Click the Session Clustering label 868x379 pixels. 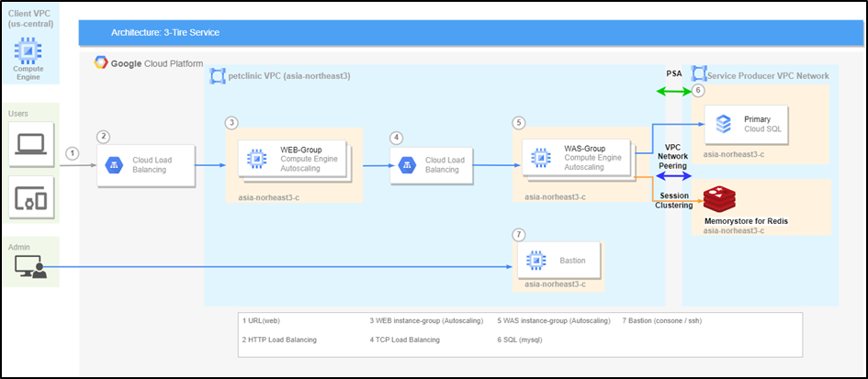point(673,201)
